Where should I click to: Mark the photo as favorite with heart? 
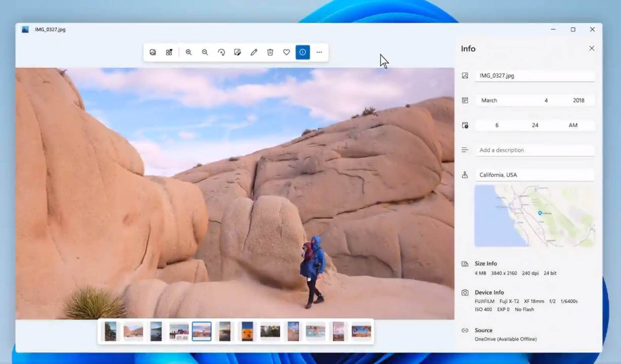[x=286, y=52]
